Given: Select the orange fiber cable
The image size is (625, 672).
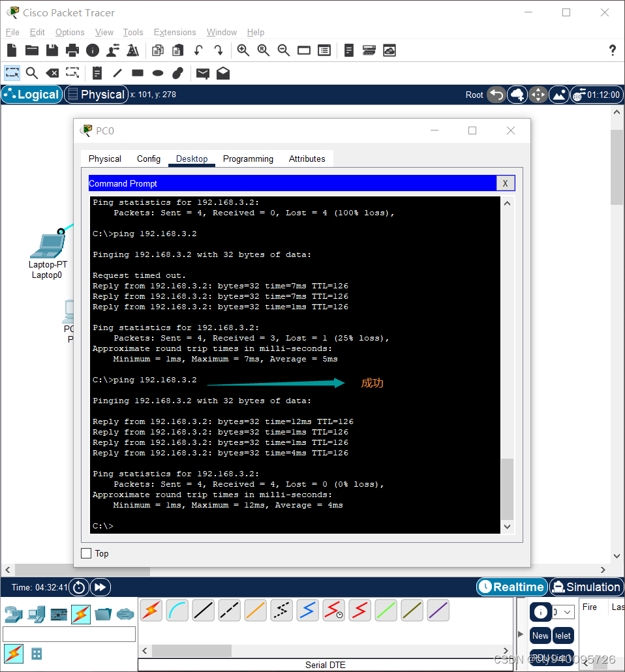Looking at the screenshot, I should click(256, 610).
